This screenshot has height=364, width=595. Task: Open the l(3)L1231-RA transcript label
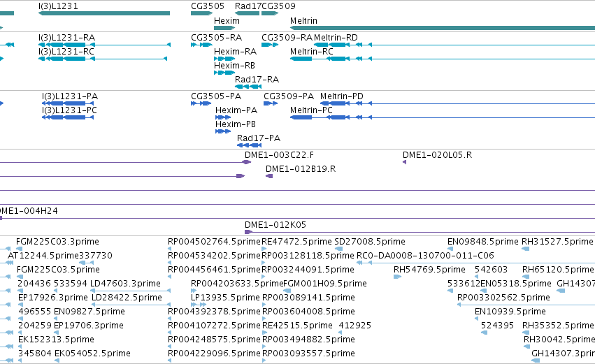tap(67, 38)
